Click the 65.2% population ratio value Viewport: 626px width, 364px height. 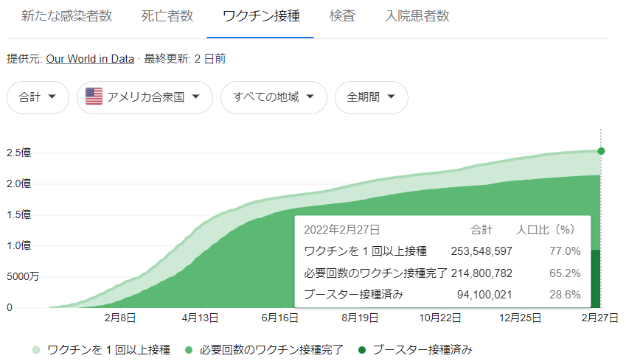click(565, 273)
